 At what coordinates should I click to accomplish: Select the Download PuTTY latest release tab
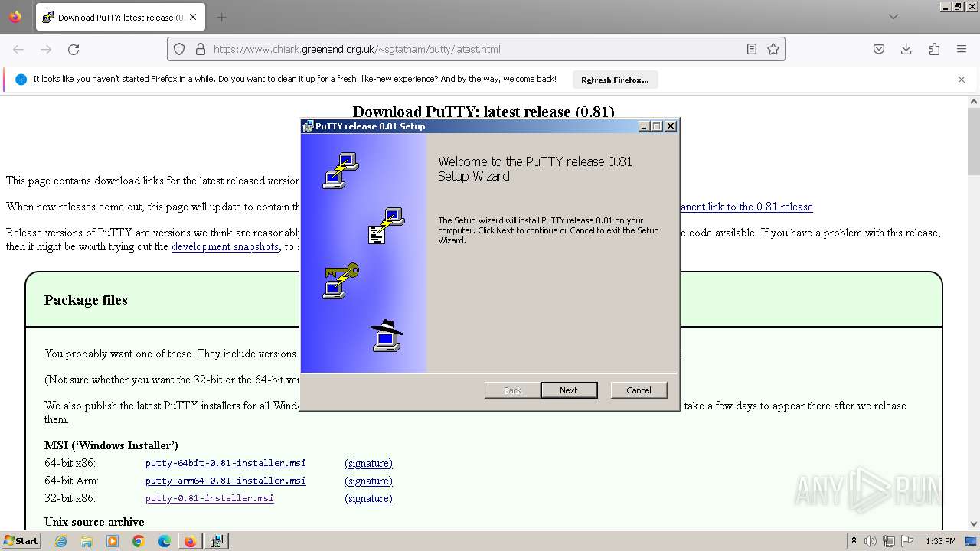pyautogui.click(x=119, y=17)
